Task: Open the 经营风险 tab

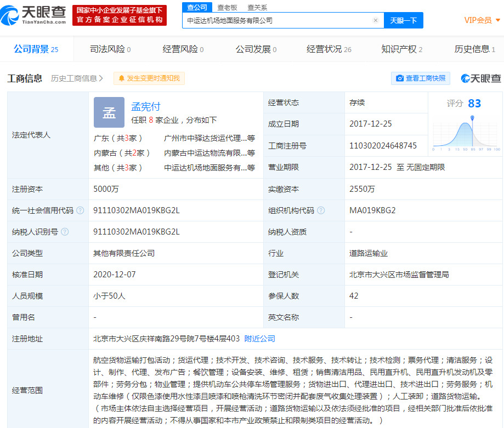Action: pos(183,49)
